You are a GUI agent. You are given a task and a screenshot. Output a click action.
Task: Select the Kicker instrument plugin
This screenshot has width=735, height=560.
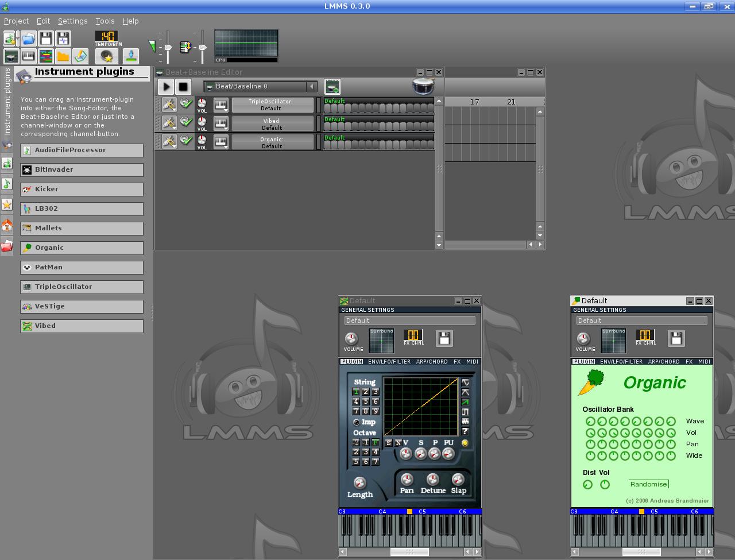click(x=81, y=189)
